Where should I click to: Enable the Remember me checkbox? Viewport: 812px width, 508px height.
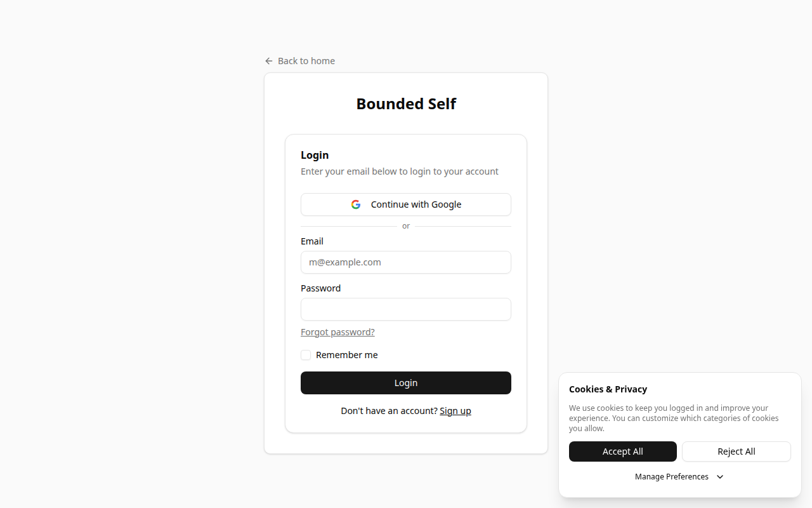(306, 355)
